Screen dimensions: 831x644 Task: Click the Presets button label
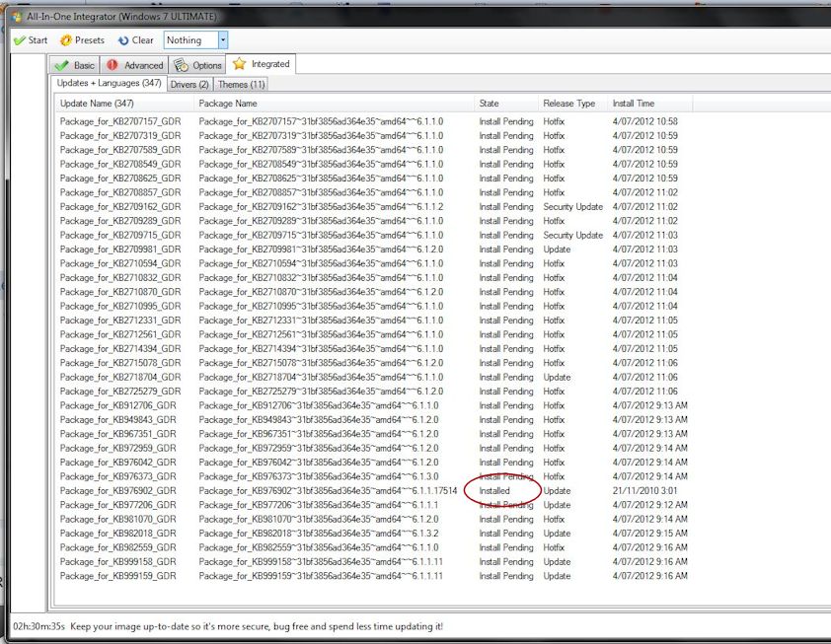(90, 40)
